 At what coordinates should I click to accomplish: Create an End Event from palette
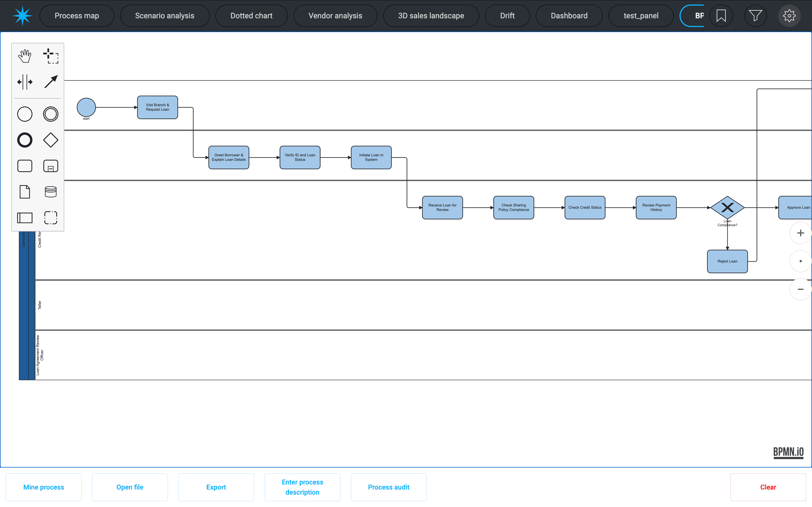(25, 140)
